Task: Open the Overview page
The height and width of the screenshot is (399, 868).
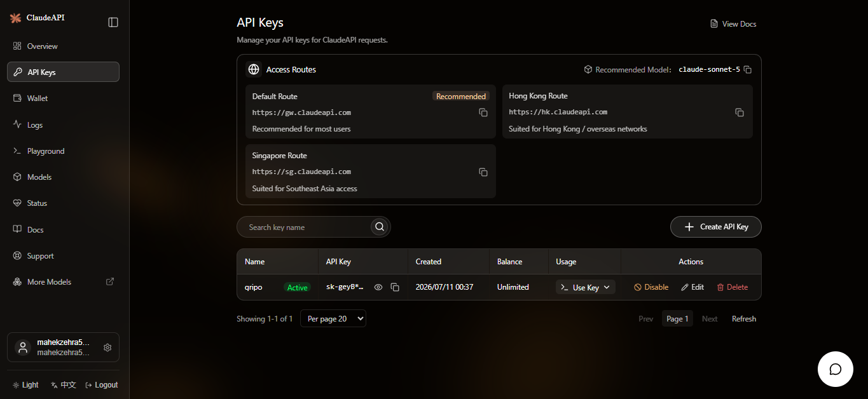Action: (63, 46)
